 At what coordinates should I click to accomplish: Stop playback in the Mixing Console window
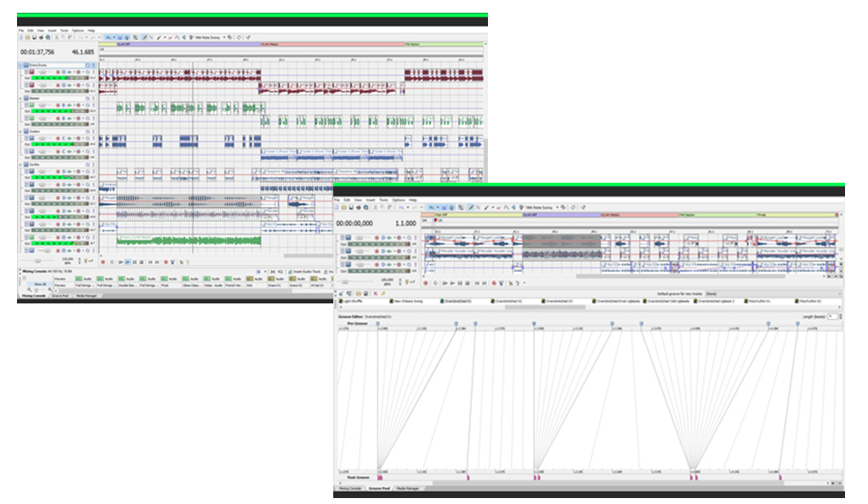pyautogui.click(x=141, y=263)
